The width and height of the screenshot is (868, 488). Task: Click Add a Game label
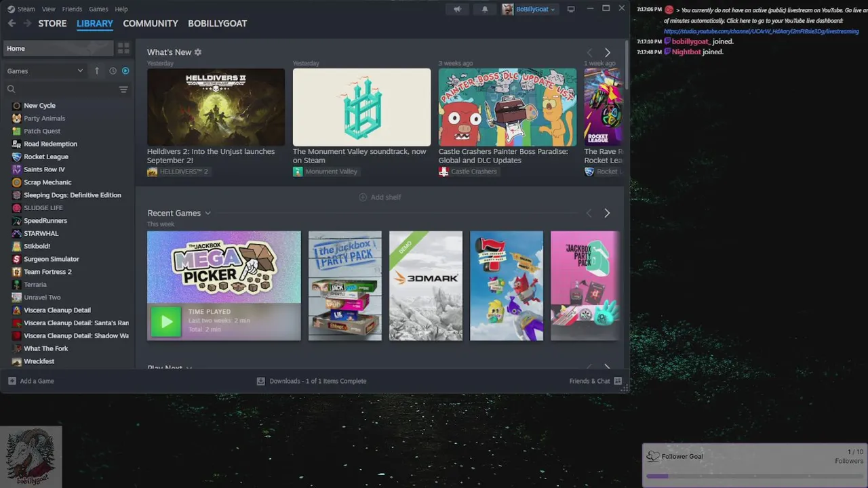point(37,381)
